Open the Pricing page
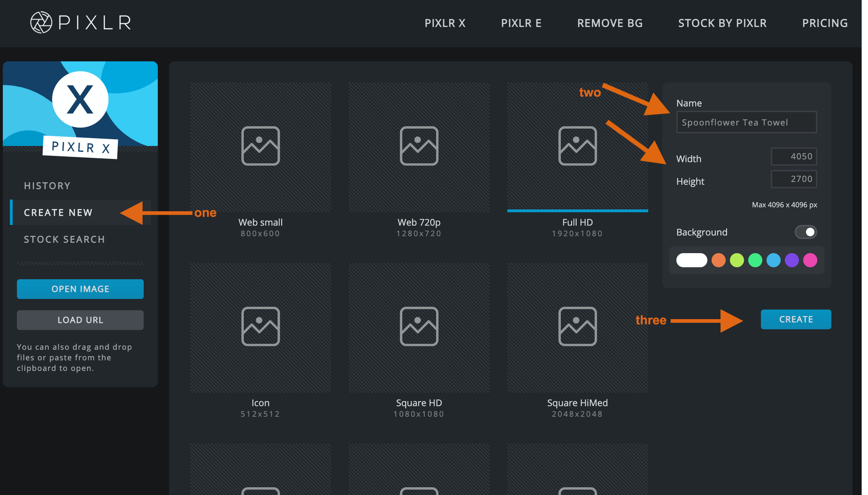This screenshot has height=495, width=868. (x=825, y=23)
